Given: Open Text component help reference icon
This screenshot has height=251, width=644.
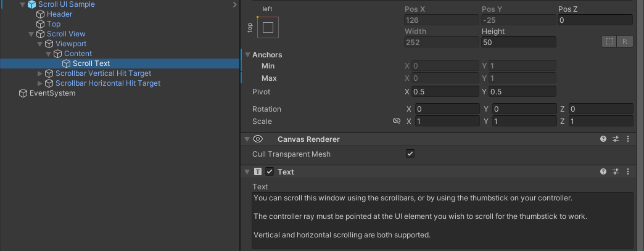Looking at the screenshot, I should [603, 172].
